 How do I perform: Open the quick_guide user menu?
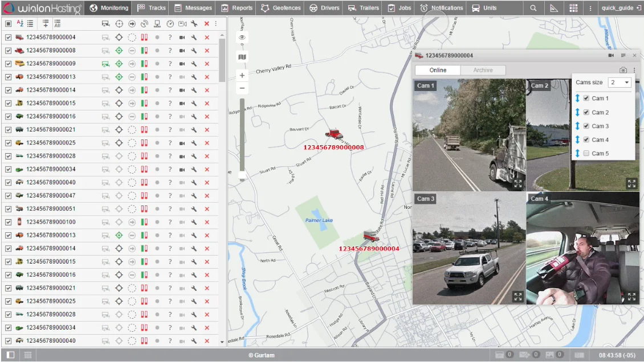tap(617, 8)
